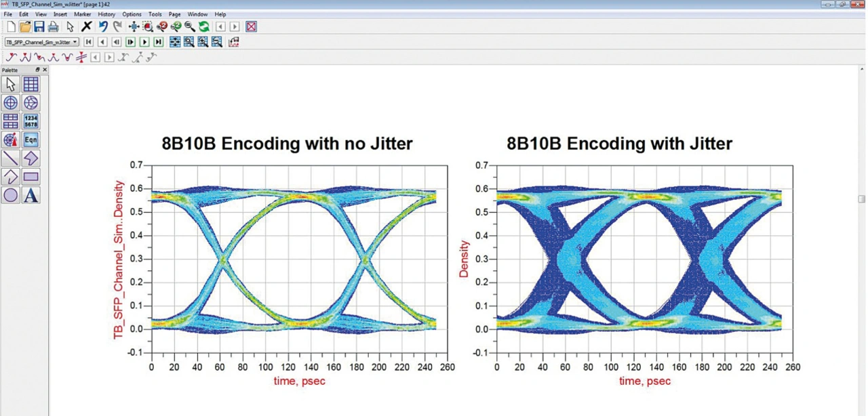Image resolution: width=868 pixels, height=416 pixels.
Task: Close the Palette panel
Action: 45,70
